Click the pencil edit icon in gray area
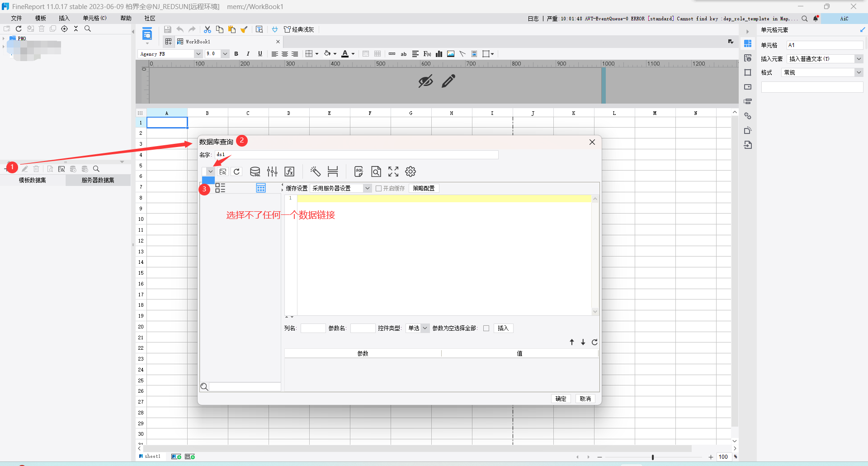This screenshot has height=466, width=868. (x=448, y=81)
